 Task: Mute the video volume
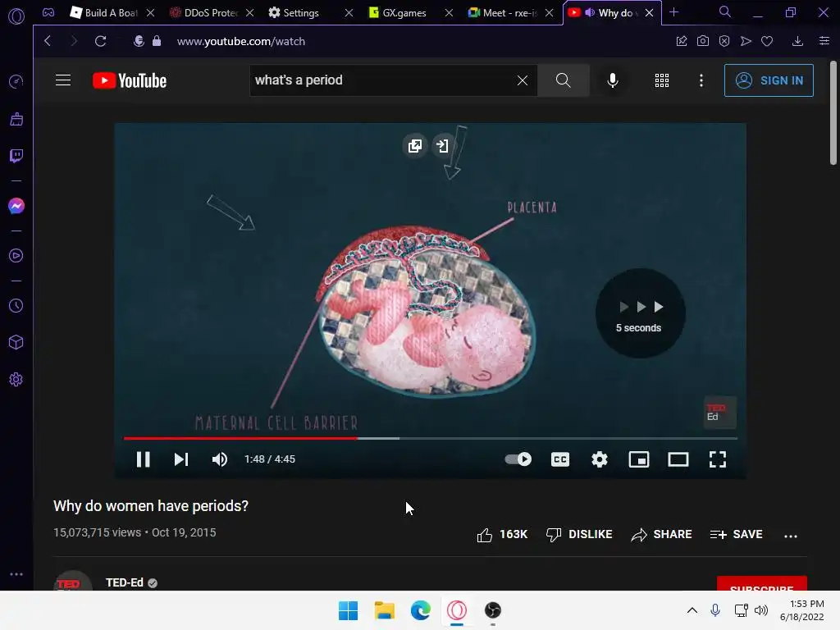click(x=220, y=459)
